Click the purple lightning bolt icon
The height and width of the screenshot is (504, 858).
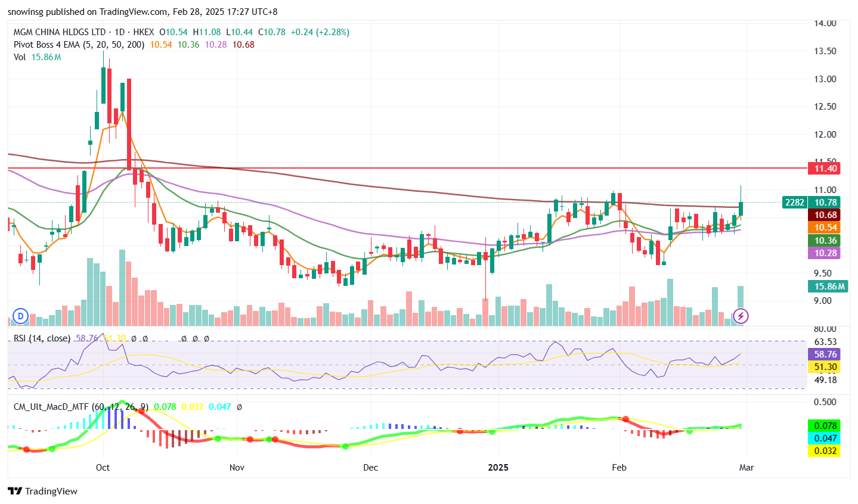point(741,316)
